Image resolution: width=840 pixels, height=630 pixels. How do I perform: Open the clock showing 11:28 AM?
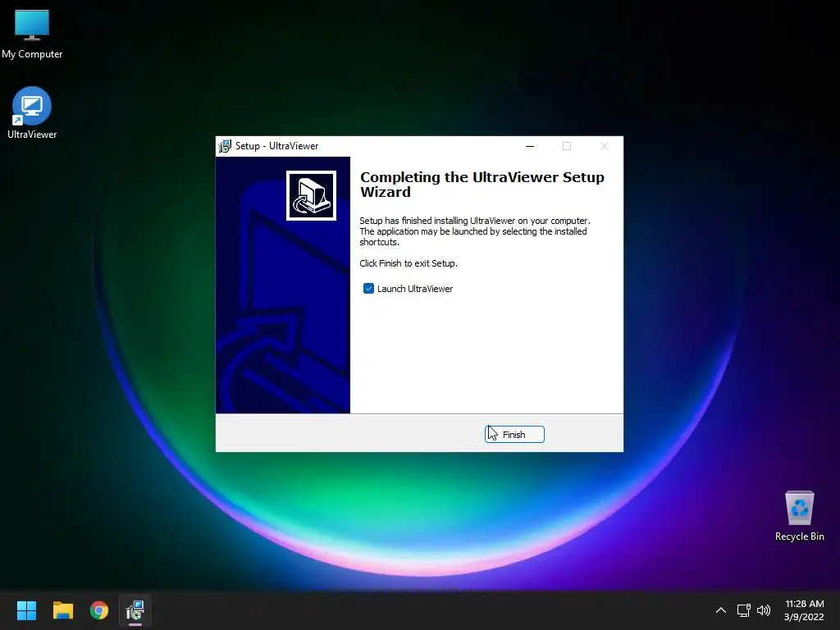click(804, 610)
